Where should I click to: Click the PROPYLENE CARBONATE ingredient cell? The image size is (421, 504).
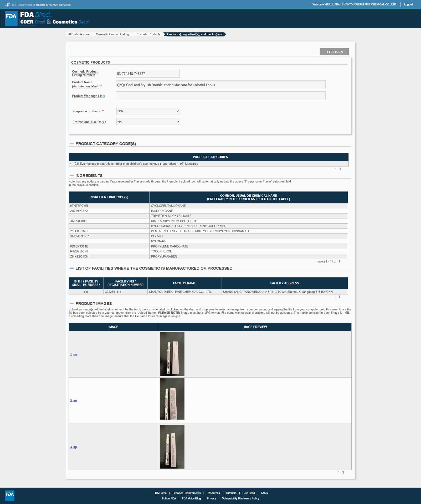(x=249, y=246)
